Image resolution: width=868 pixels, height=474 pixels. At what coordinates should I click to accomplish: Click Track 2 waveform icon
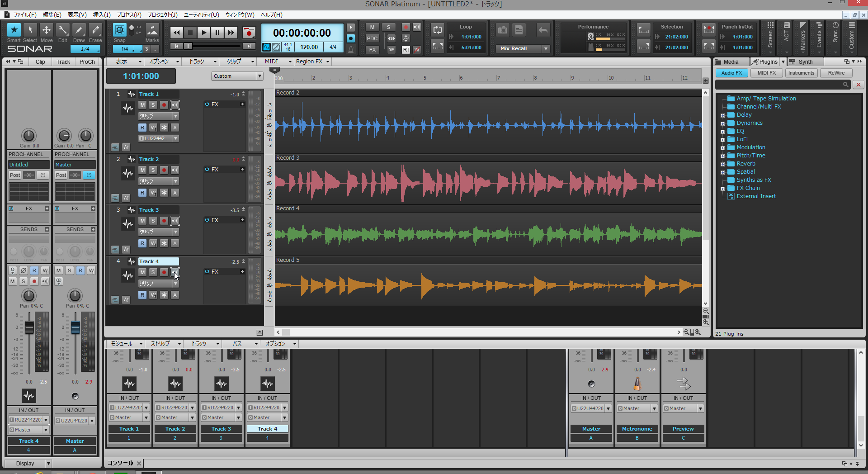(x=128, y=173)
